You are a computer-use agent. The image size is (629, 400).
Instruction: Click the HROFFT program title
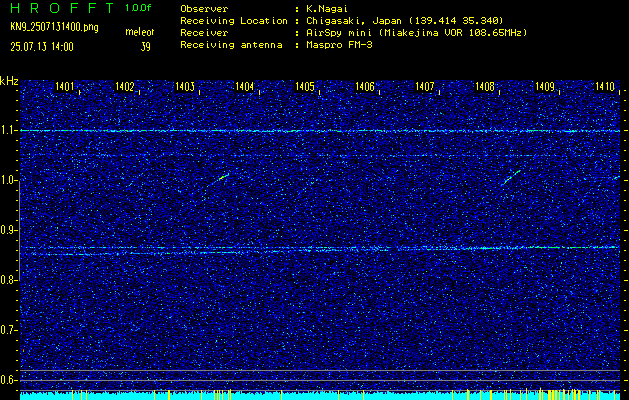62,8
